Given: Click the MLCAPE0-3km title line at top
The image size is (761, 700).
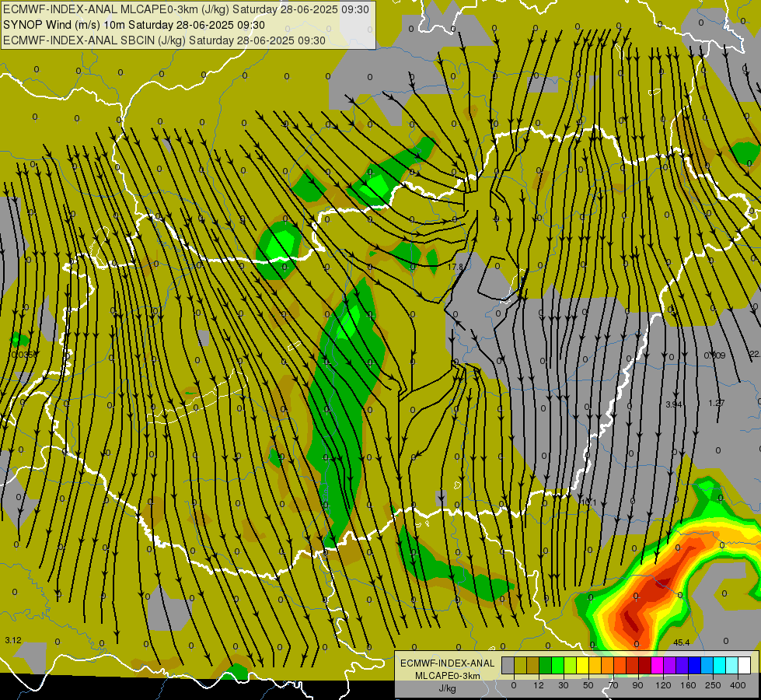Looking at the screenshot, I should coord(186,9).
